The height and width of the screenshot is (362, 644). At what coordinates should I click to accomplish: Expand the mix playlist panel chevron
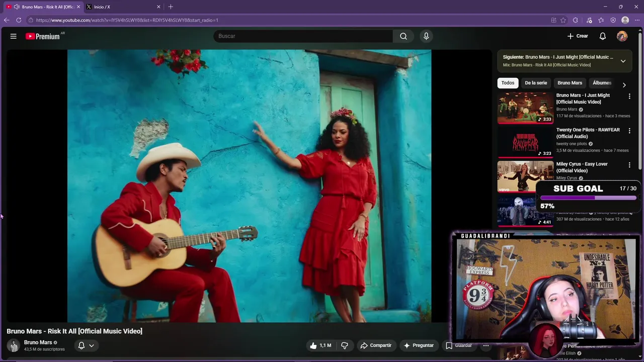point(623,61)
